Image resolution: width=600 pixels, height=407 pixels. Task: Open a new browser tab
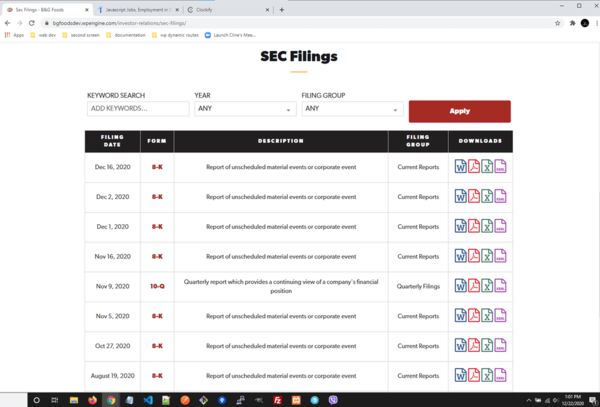pyautogui.click(x=282, y=10)
